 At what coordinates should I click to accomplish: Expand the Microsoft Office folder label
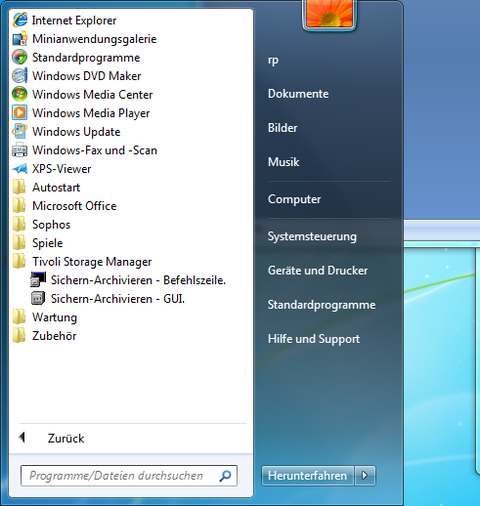(74, 206)
